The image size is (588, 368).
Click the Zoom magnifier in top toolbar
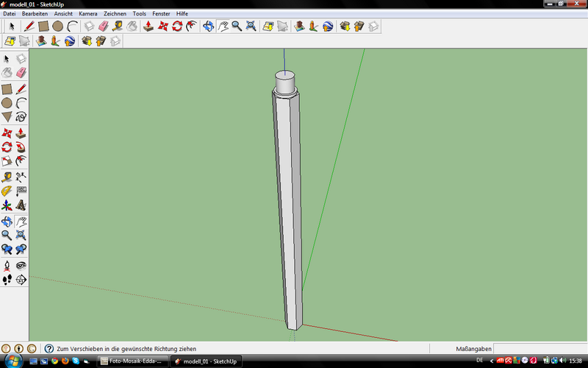click(237, 26)
